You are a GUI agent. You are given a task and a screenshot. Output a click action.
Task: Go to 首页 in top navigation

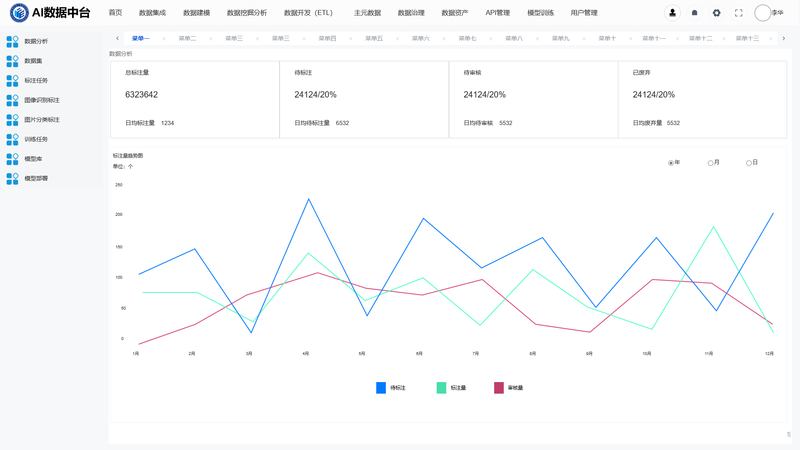pos(115,13)
